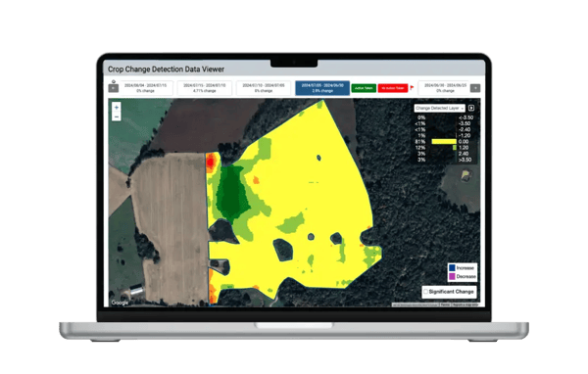
Task: Enable the Significant Change checkbox
Action: point(425,291)
